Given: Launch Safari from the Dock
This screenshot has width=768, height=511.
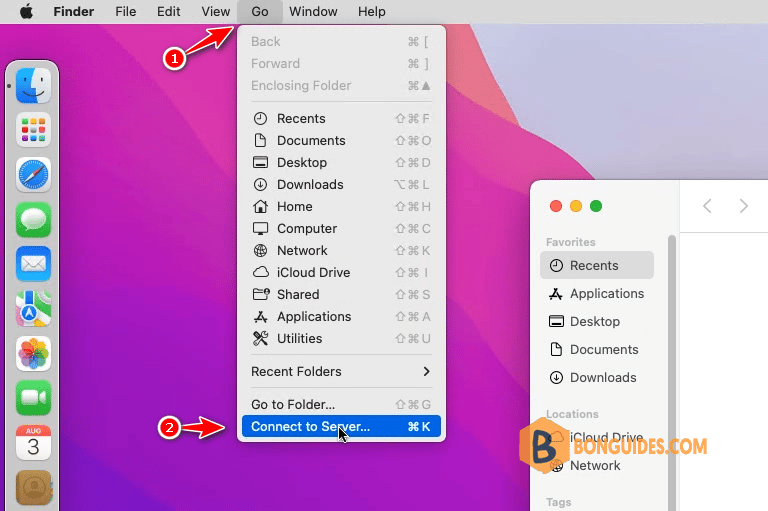Looking at the screenshot, I should tap(33, 175).
